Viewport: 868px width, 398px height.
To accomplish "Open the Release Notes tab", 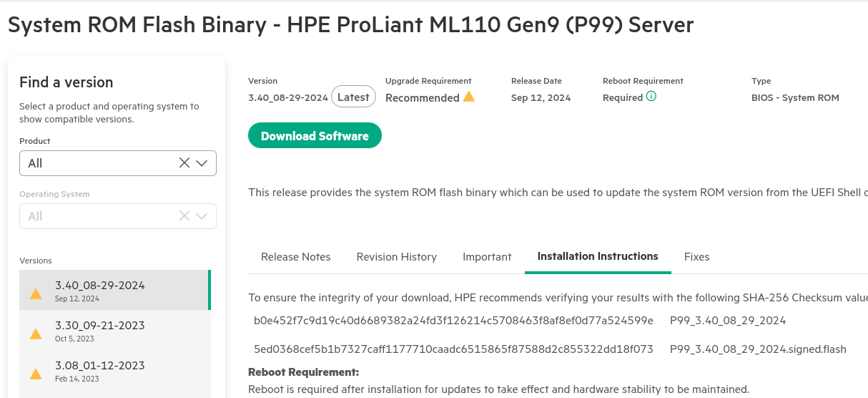I will (x=295, y=256).
